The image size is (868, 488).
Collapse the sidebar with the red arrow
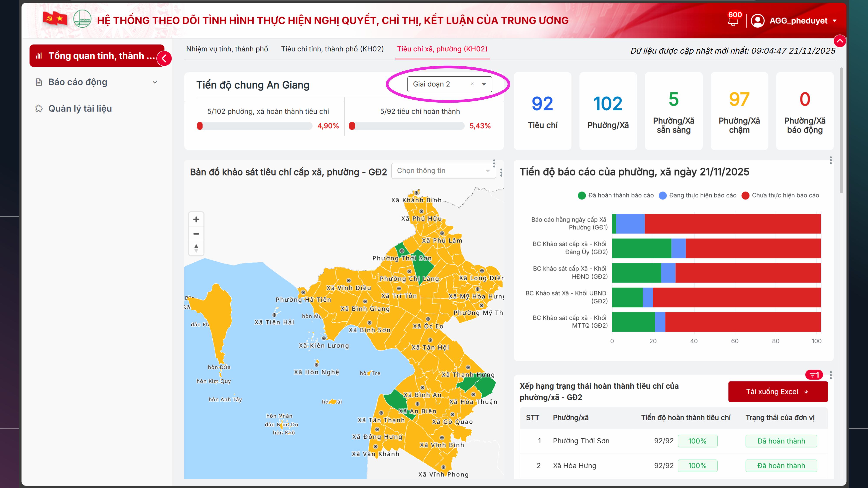tap(164, 59)
